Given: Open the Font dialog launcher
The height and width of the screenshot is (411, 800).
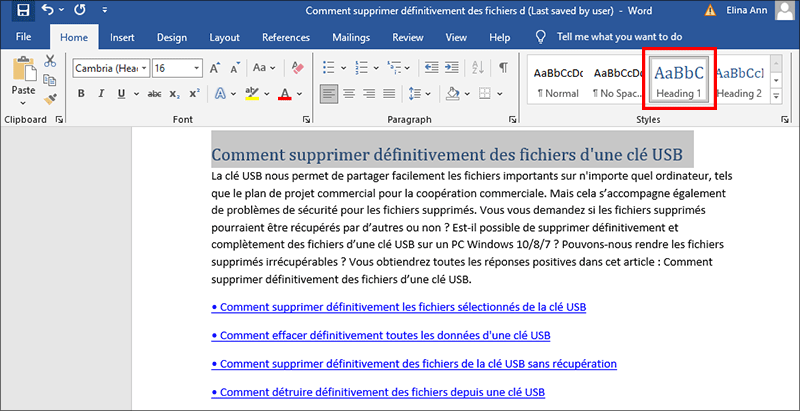Looking at the screenshot, I should (x=306, y=120).
